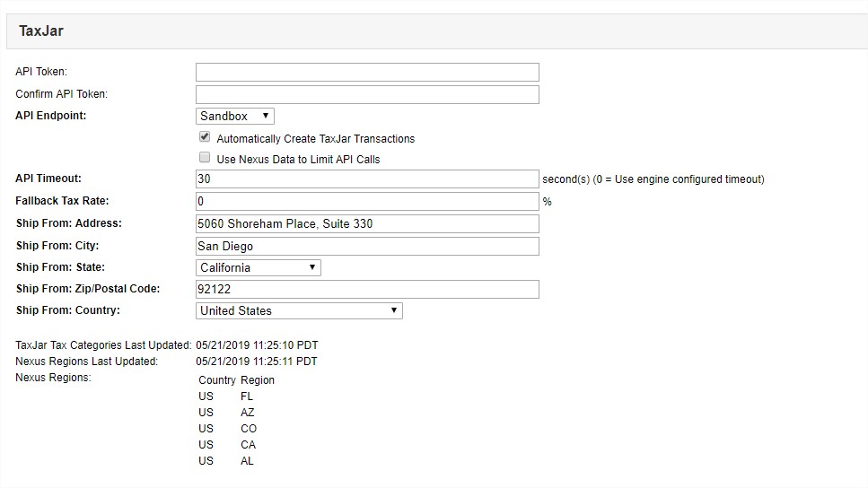This screenshot has height=488, width=868.
Task: Select the FL region in Nexus Regions
Action: pyautogui.click(x=247, y=396)
